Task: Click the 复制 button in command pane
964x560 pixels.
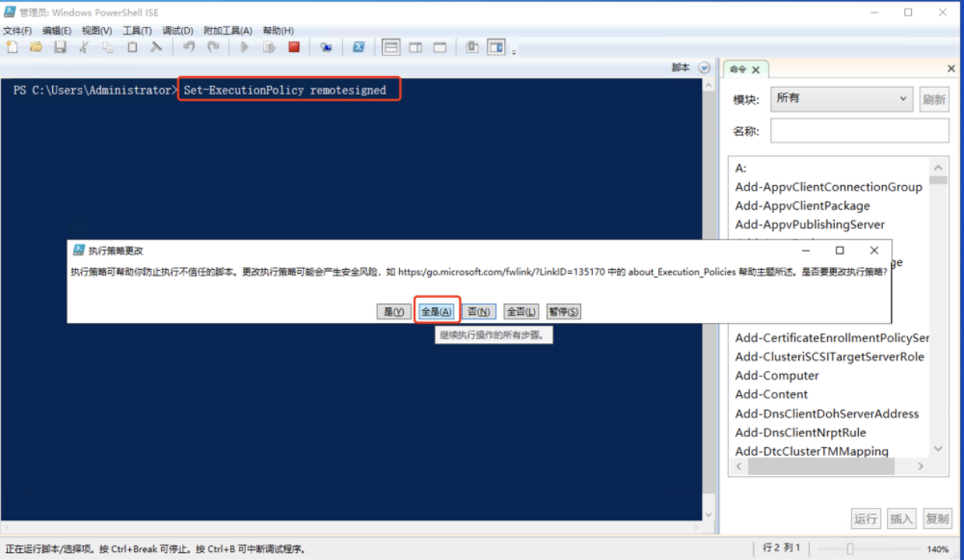Action: pyautogui.click(x=937, y=519)
